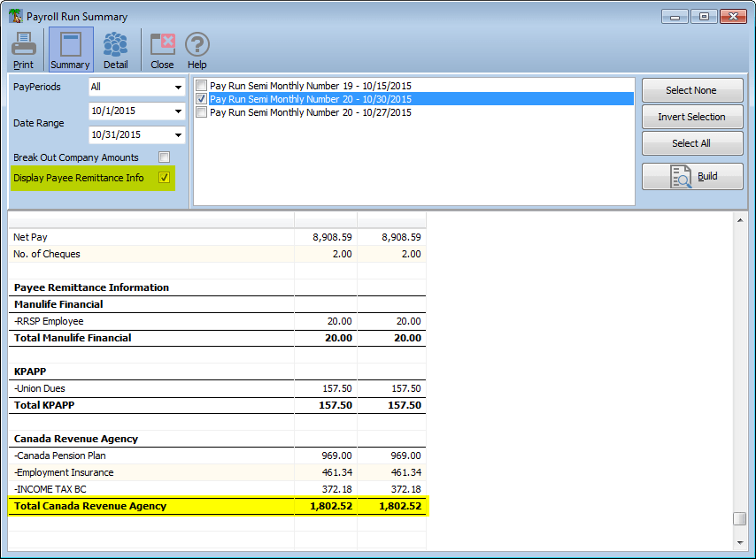756x559 pixels.
Task: Click the first 969.00 Canada Pension value
Action: (x=337, y=456)
